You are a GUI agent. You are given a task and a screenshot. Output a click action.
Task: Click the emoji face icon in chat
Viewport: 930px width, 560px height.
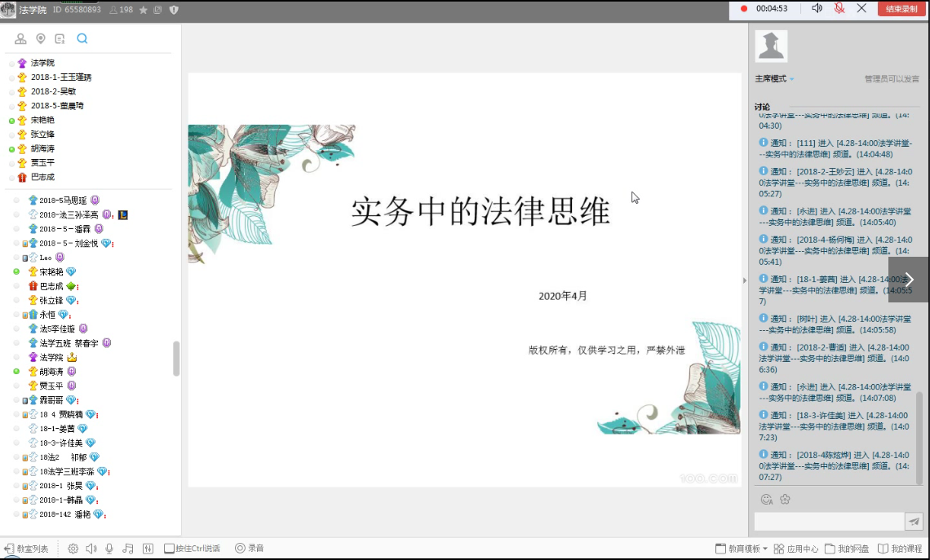click(766, 499)
